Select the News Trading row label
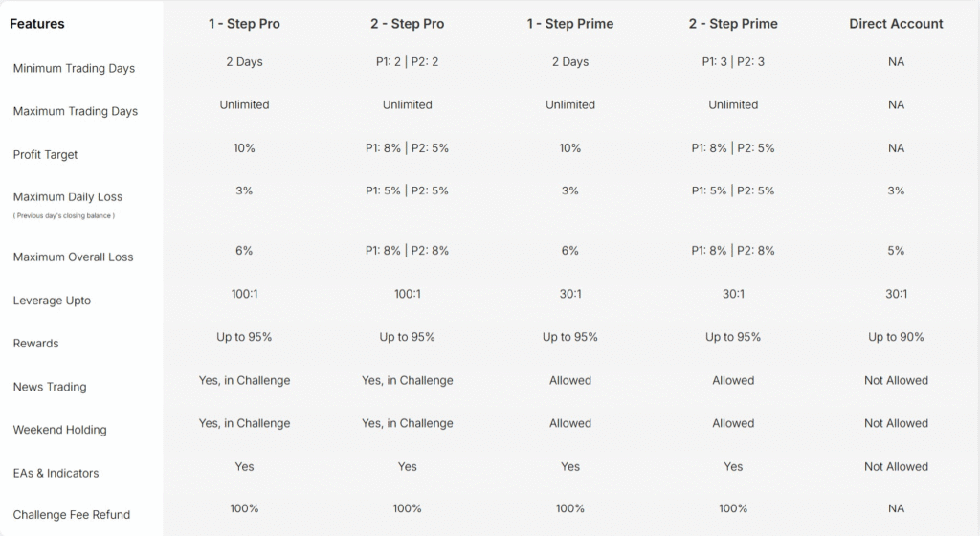The height and width of the screenshot is (536, 980). 50,387
